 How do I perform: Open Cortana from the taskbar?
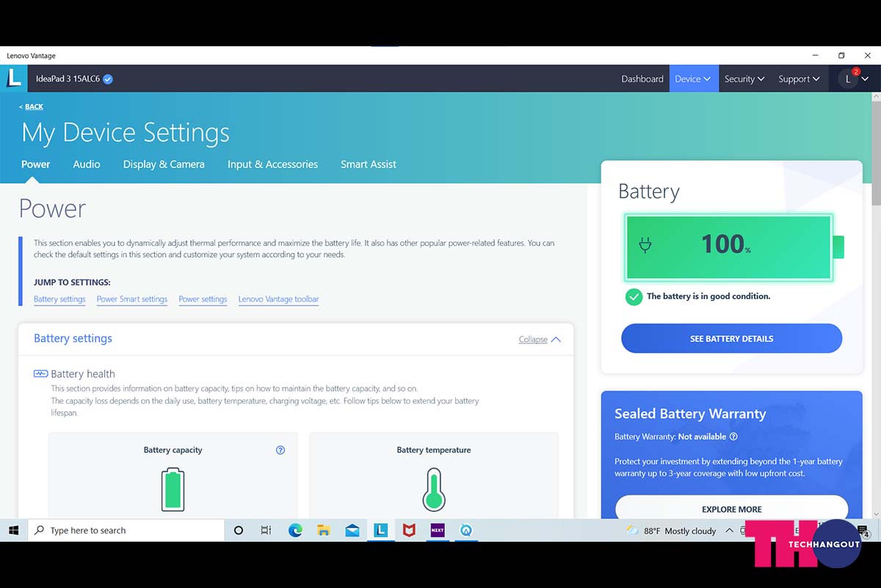pyautogui.click(x=238, y=530)
